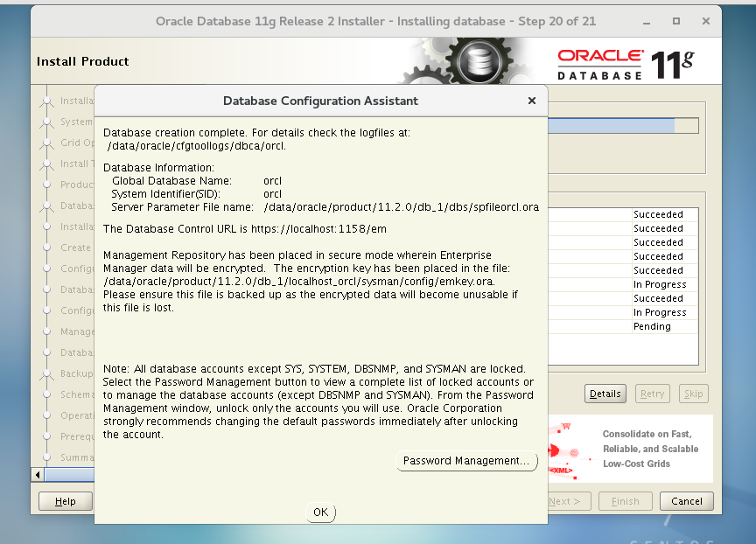Click the Database Control URL text
The image size is (756, 544).
(x=245, y=228)
